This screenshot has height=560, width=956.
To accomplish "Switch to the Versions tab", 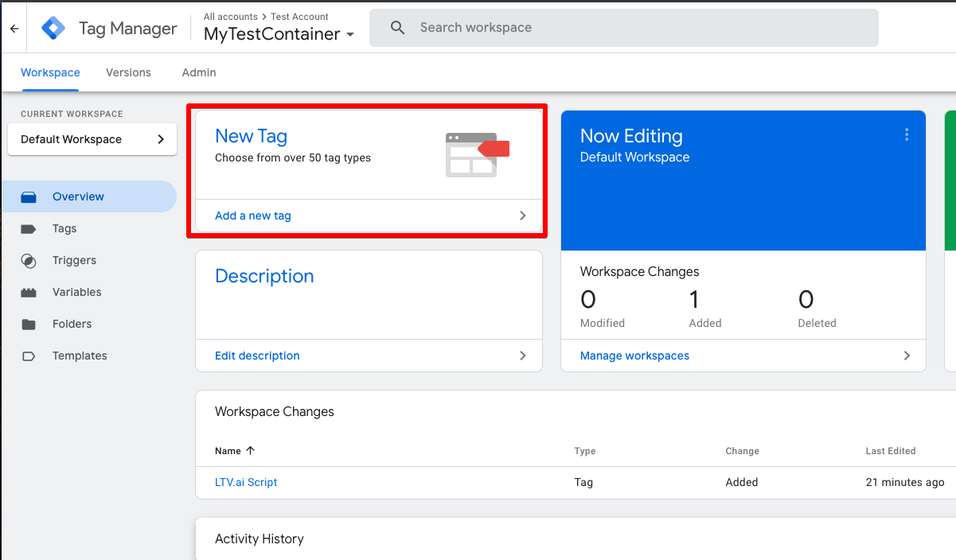I will coord(128,72).
